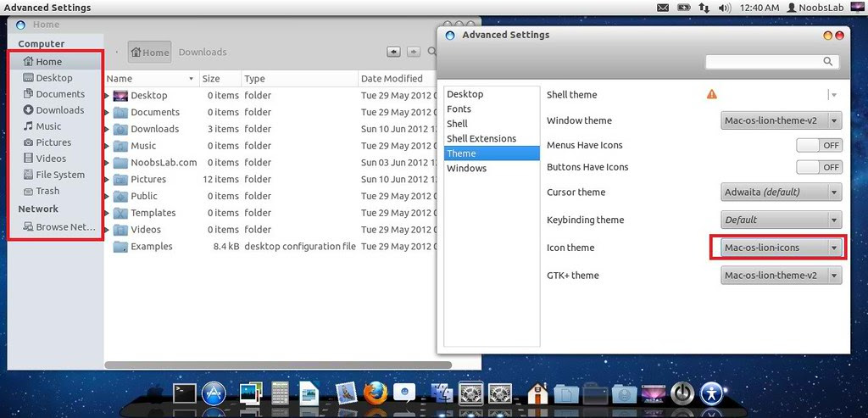The image size is (868, 418).
Task: Click the Music folder icon in the file list
Action: (x=120, y=146)
